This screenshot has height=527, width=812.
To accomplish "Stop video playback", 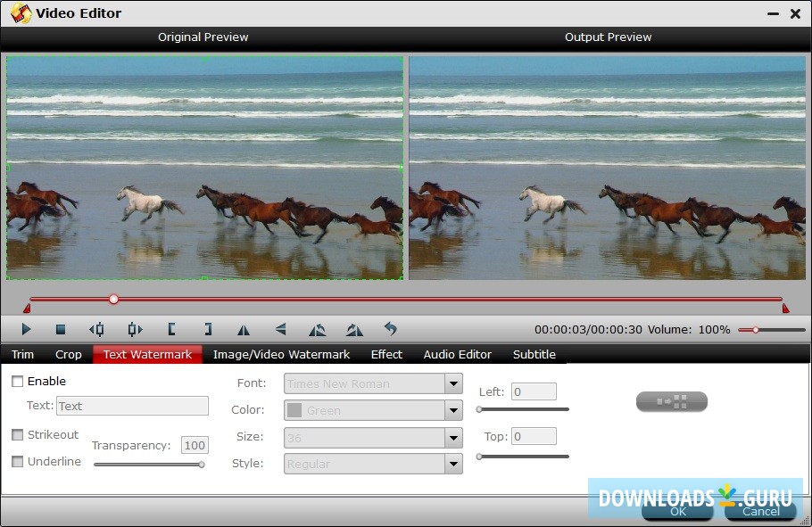I will click(61, 329).
